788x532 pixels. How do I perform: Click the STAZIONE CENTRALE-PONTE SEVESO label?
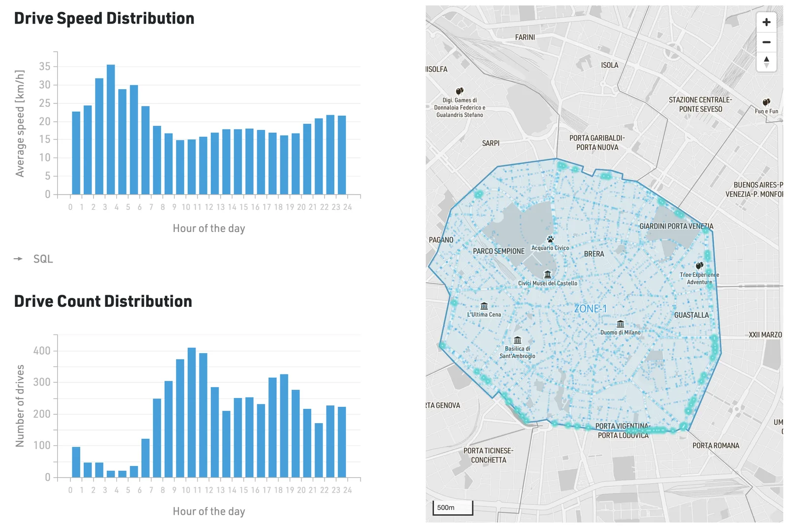pyautogui.click(x=700, y=104)
